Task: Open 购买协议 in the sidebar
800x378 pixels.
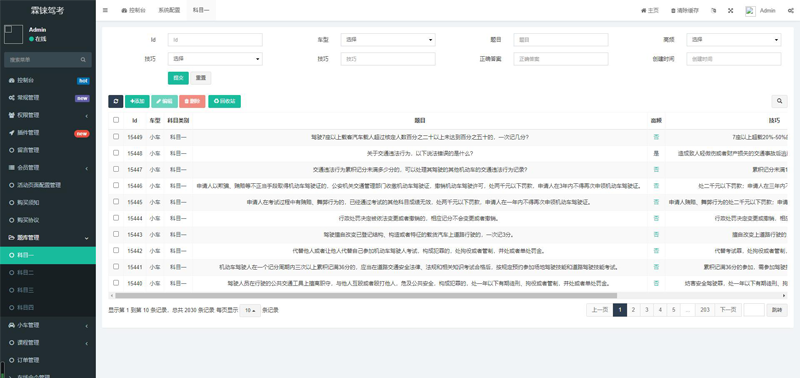Action: click(x=48, y=220)
